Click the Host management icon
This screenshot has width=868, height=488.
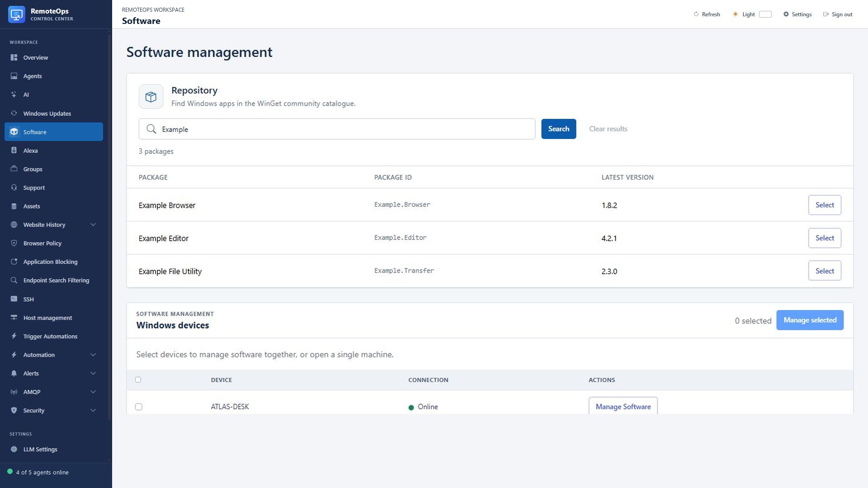pos(14,318)
